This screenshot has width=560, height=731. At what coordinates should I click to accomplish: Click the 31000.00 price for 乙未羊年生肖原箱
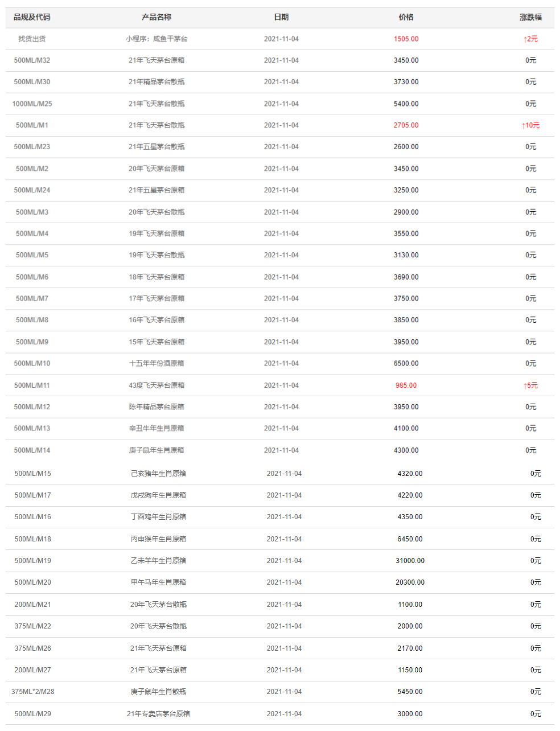(410, 561)
